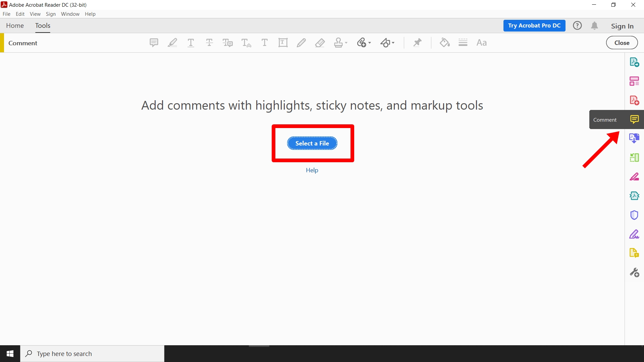Open the Help link below button
The width and height of the screenshot is (644, 362).
coord(312,170)
